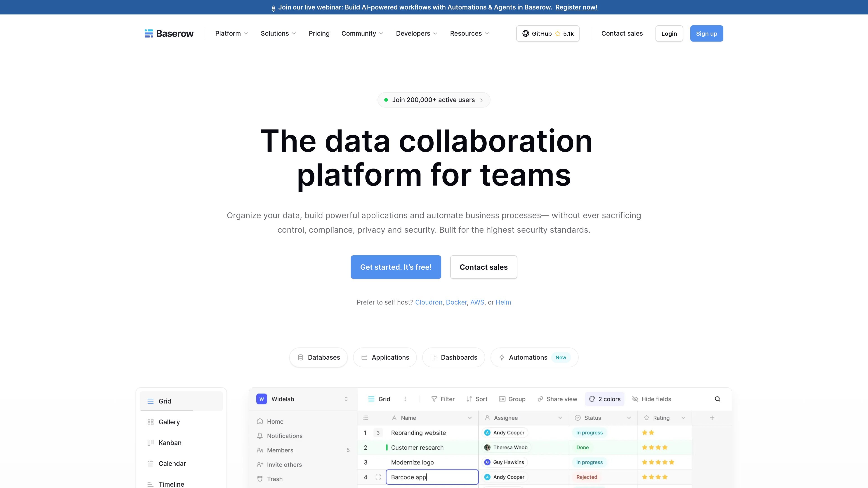Open the 2 colors decorator option
This screenshot has height=488, width=868.
click(x=604, y=399)
